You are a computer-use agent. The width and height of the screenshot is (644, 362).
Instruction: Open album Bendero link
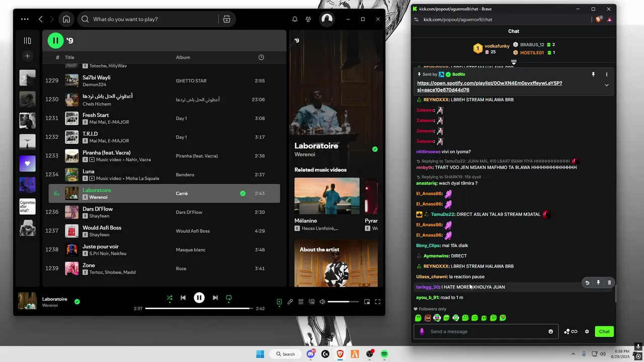(x=185, y=174)
